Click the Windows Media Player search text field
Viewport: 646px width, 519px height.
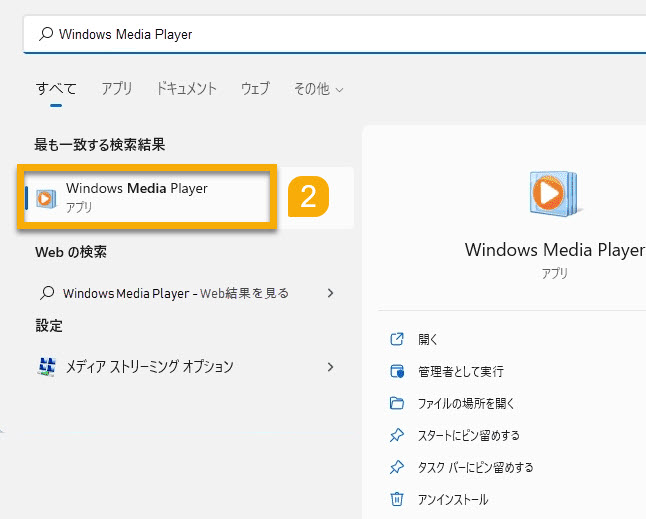point(335,35)
